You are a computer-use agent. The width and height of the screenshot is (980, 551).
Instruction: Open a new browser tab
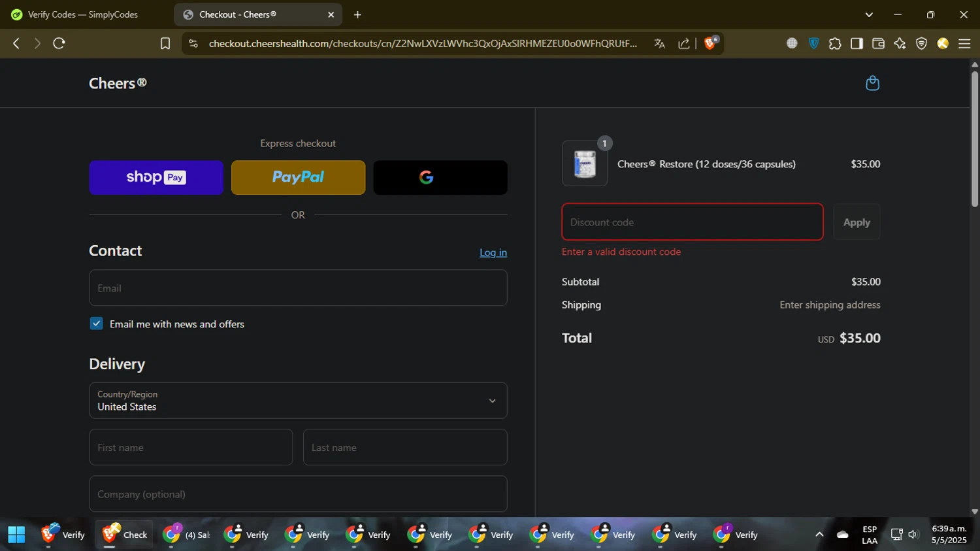(x=357, y=14)
